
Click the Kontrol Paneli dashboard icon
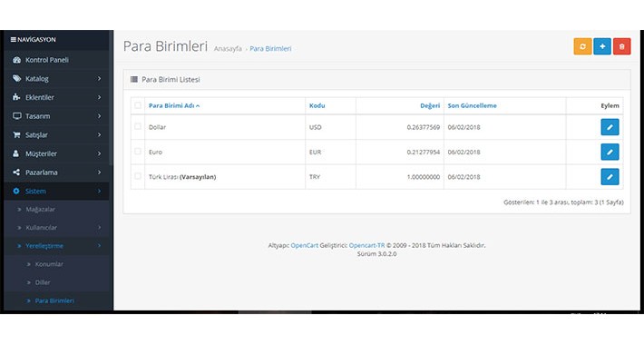click(x=16, y=60)
